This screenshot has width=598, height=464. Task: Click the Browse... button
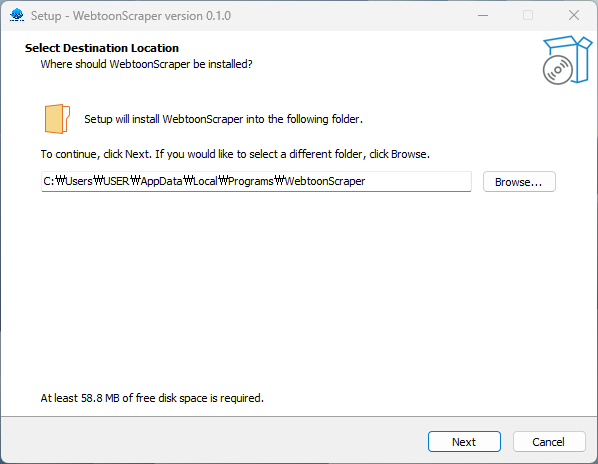coord(519,182)
